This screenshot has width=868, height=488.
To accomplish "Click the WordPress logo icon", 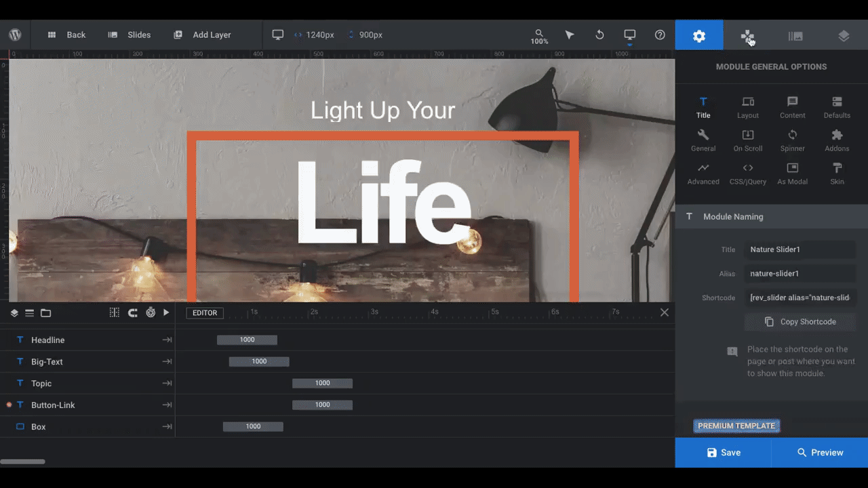I will tap(15, 35).
